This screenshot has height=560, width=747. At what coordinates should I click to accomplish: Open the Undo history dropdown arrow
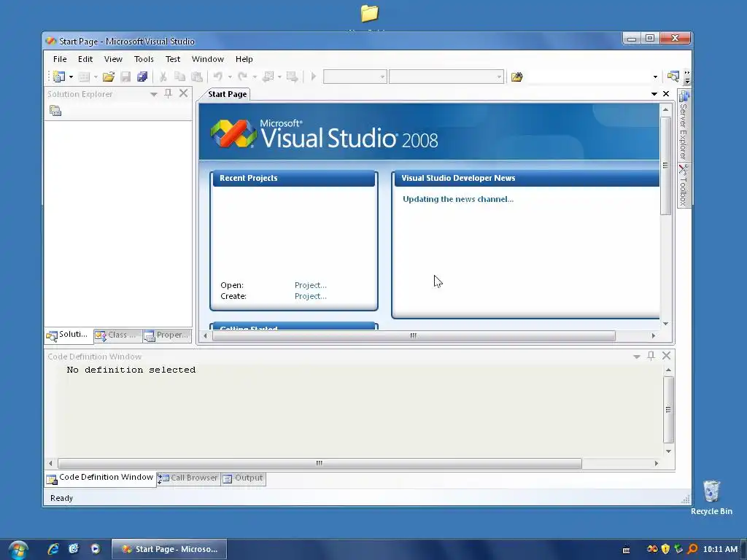tap(230, 77)
